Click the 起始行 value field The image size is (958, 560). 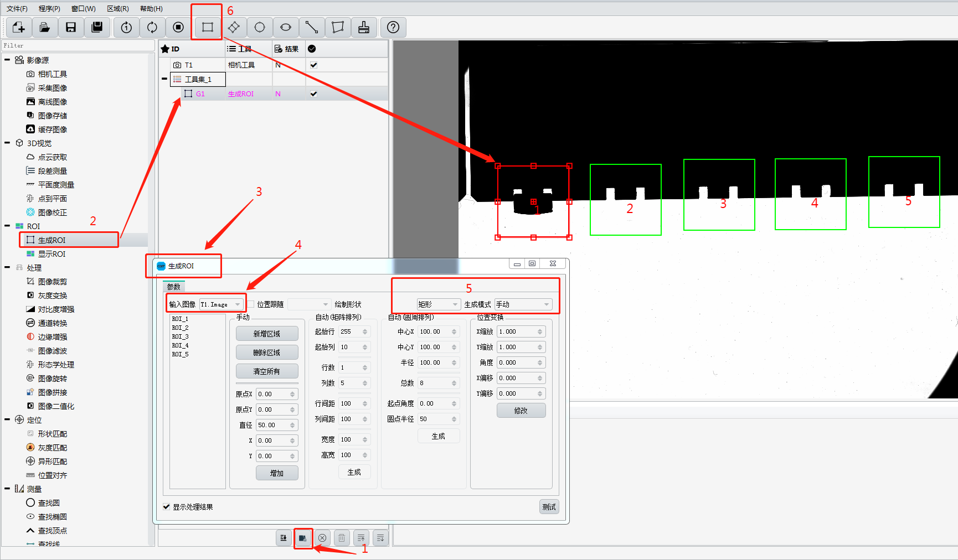(x=349, y=331)
